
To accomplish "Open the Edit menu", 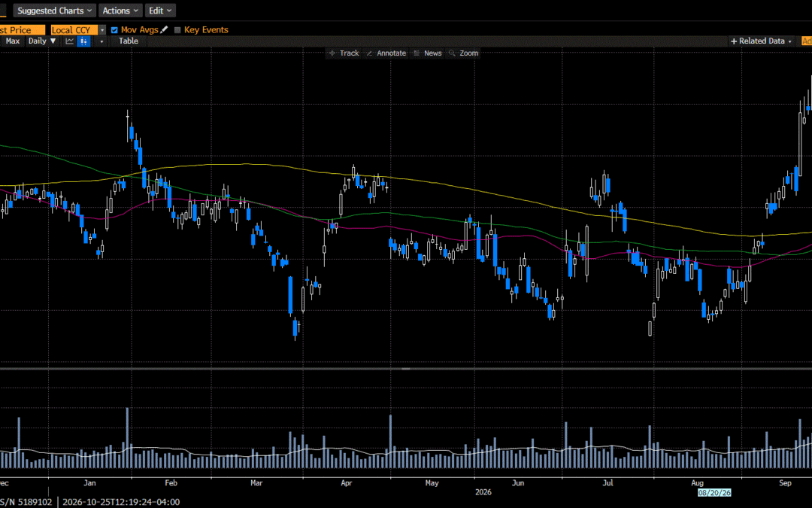I will pyautogui.click(x=160, y=11).
